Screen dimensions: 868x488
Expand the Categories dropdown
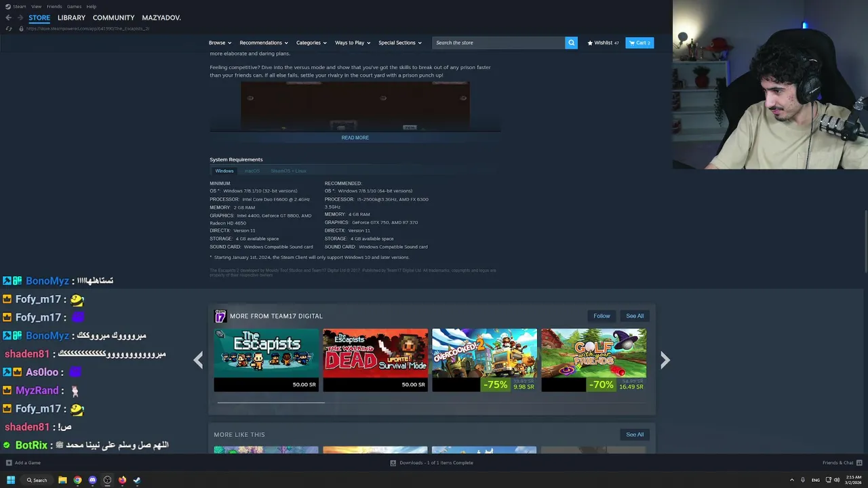(x=311, y=43)
